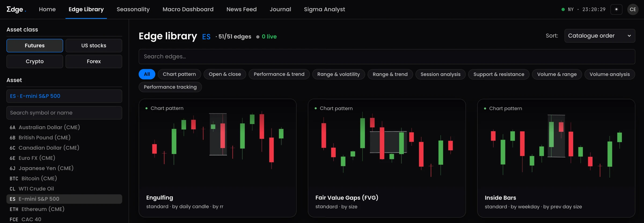Select Japanese Yen (CME) asset
The height and width of the screenshot is (223, 644).
coord(64,168)
